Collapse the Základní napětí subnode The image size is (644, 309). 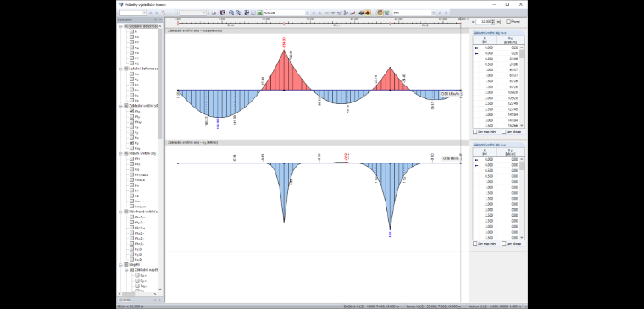[126, 270]
